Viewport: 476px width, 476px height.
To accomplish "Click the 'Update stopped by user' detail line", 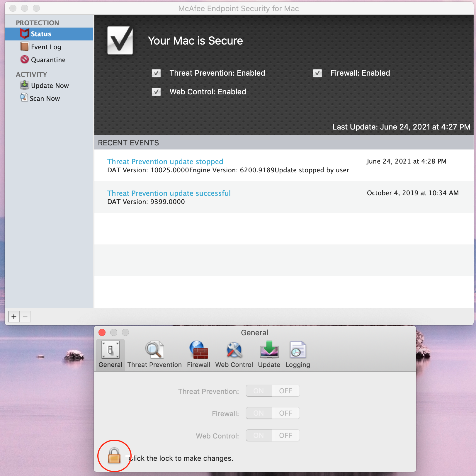I will [x=312, y=170].
